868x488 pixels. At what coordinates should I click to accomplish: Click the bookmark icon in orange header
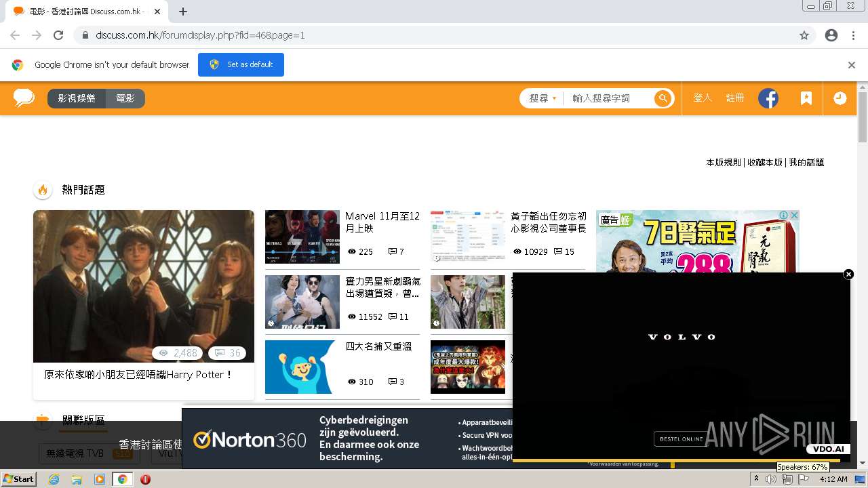(806, 98)
